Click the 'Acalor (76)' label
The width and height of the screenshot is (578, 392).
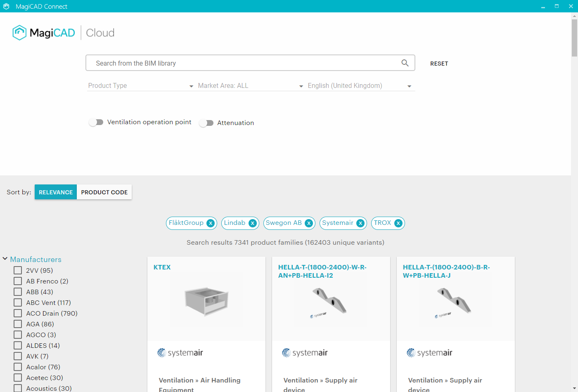(43, 367)
